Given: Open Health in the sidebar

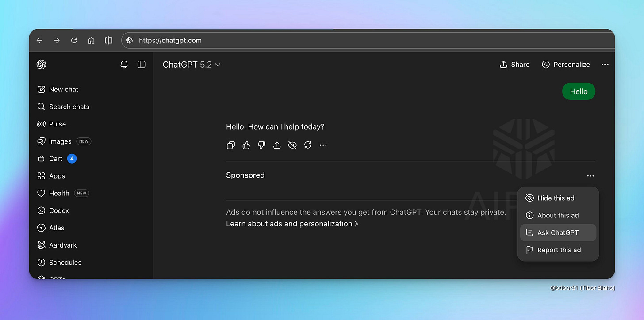Looking at the screenshot, I should click(63, 193).
